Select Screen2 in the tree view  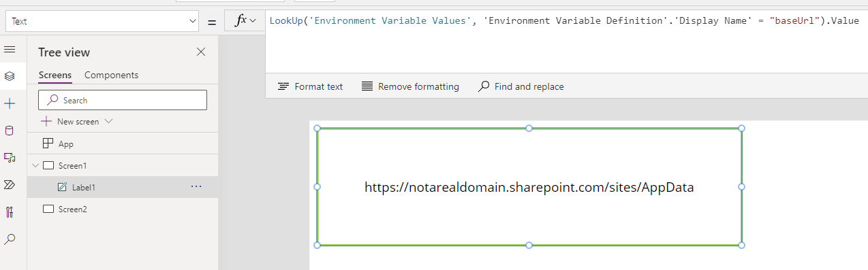pos(123,209)
